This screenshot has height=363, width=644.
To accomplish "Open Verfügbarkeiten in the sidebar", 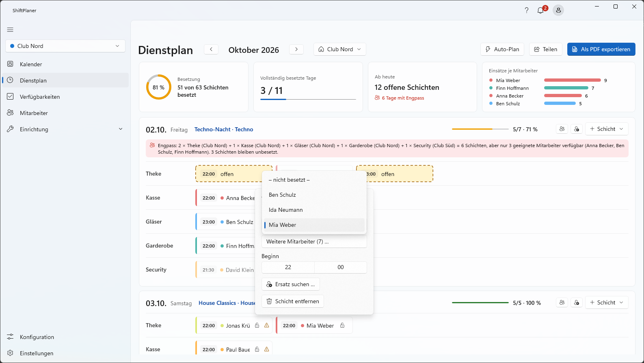I will click(65, 97).
